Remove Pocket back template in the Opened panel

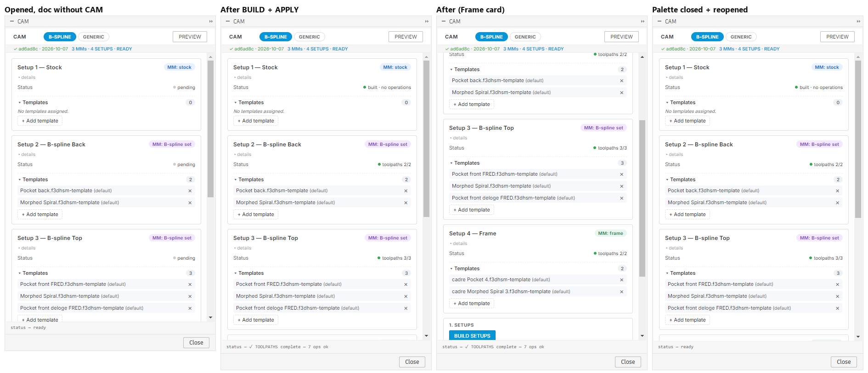(x=190, y=191)
